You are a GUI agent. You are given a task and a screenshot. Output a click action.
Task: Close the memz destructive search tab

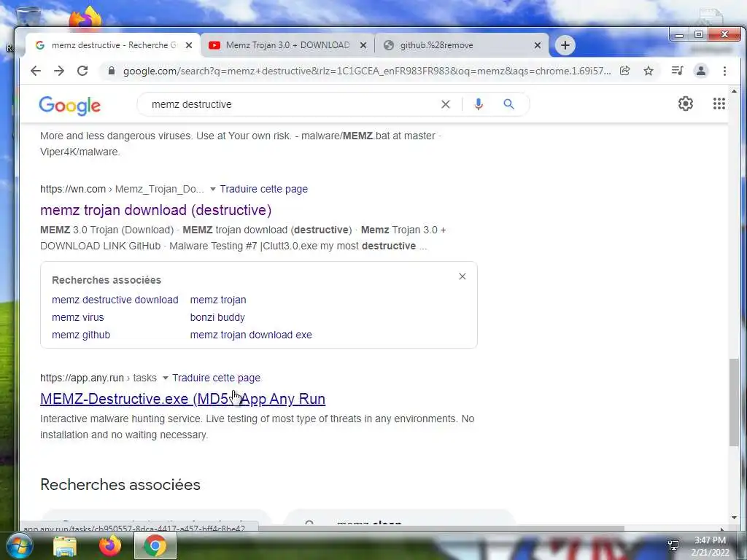click(189, 45)
